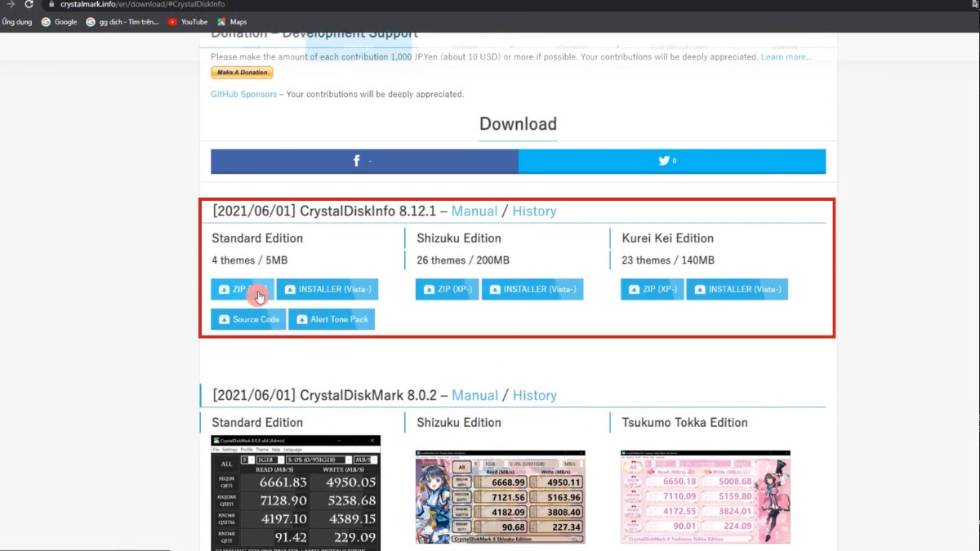Click the Download section heading
Viewport: 980px width, 551px height.
(x=518, y=124)
